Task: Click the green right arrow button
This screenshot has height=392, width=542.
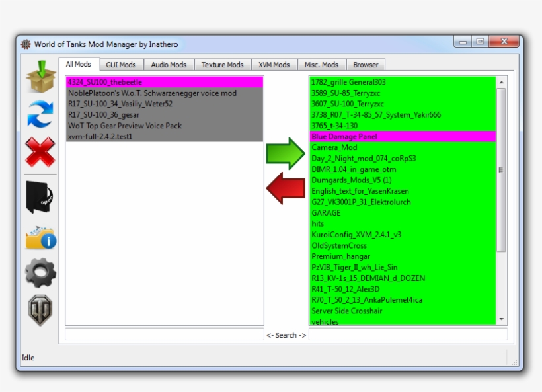Action: 286,153
